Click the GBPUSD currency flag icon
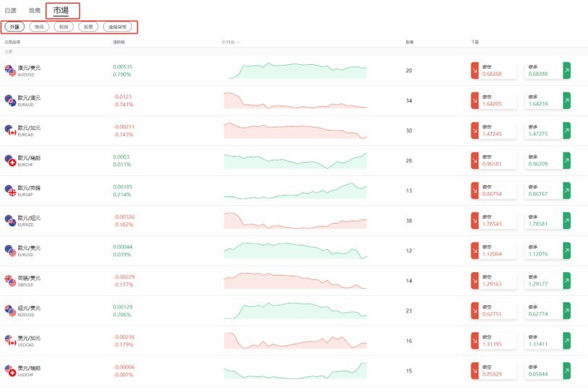 click(x=10, y=281)
